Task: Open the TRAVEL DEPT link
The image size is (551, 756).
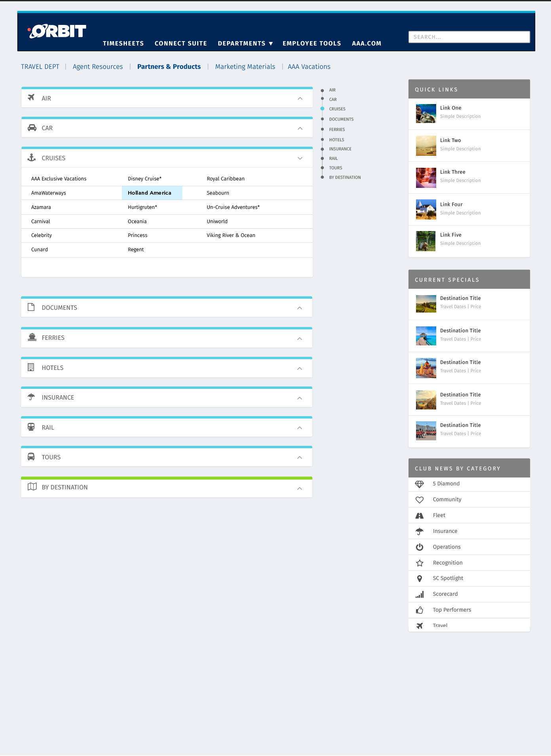Action: pyautogui.click(x=40, y=66)
